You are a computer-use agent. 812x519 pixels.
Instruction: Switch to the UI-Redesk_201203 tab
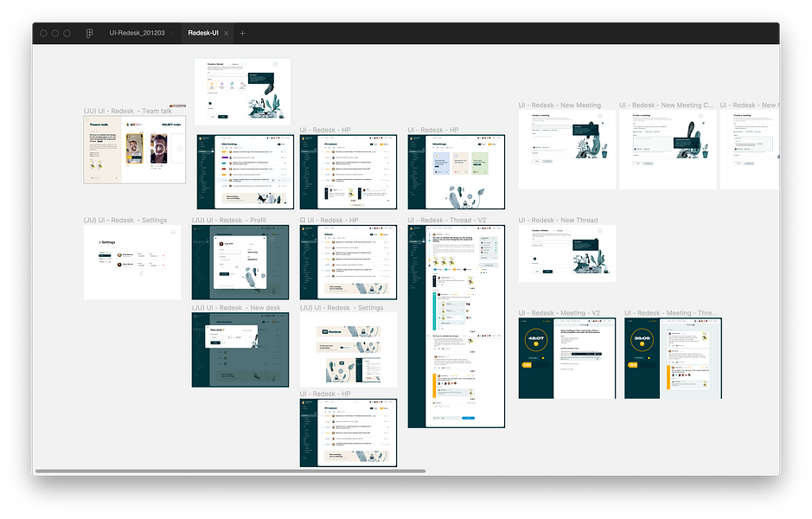pos(137,33)
